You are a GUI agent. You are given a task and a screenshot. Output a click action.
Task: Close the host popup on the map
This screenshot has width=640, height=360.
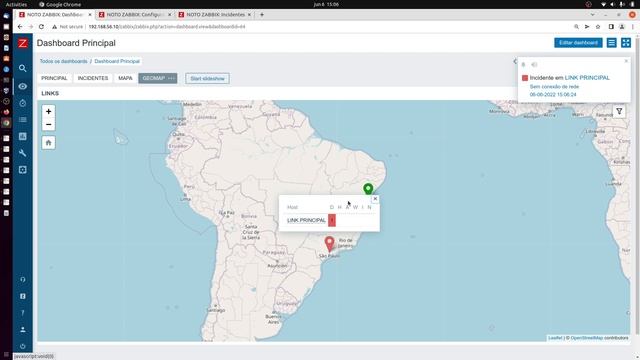pos(375,199)
